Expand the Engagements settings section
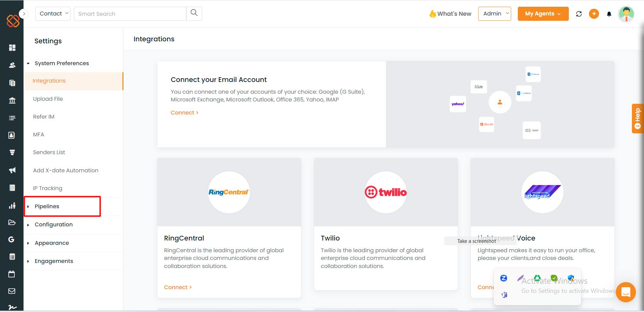The height and width of the screenshot is (312, 644). (x=54, y=261)
